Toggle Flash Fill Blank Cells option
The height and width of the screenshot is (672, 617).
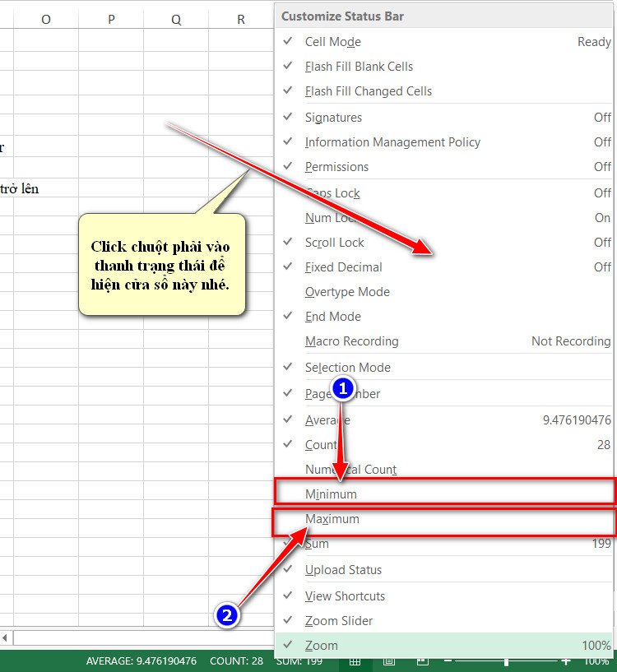[x=443, y=67]
